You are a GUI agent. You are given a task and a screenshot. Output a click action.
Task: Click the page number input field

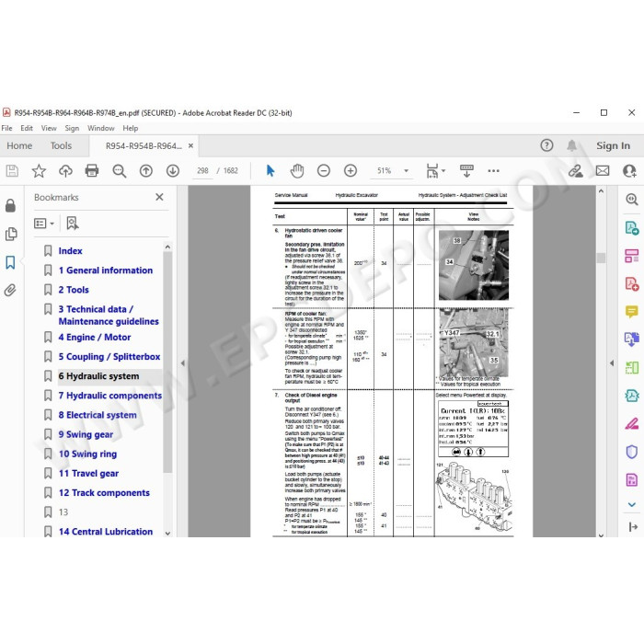point(202,170)
